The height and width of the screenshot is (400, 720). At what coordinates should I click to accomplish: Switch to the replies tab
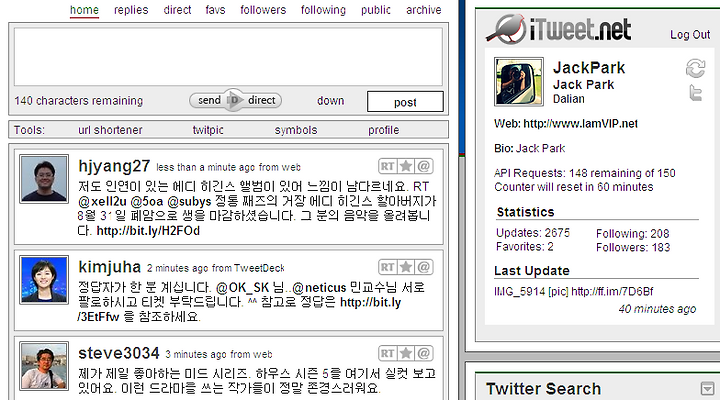pyautogui.click(x=131, y=10)
